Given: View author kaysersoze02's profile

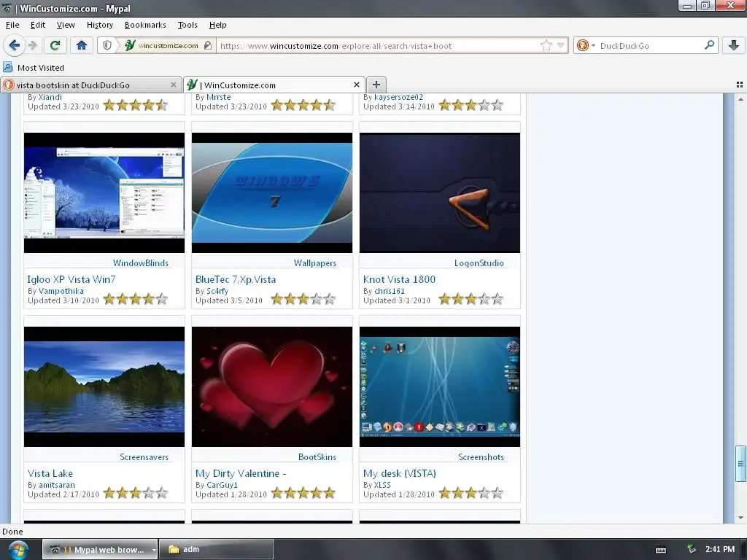Looking at the screenshot, I should [x=398, y=97].
